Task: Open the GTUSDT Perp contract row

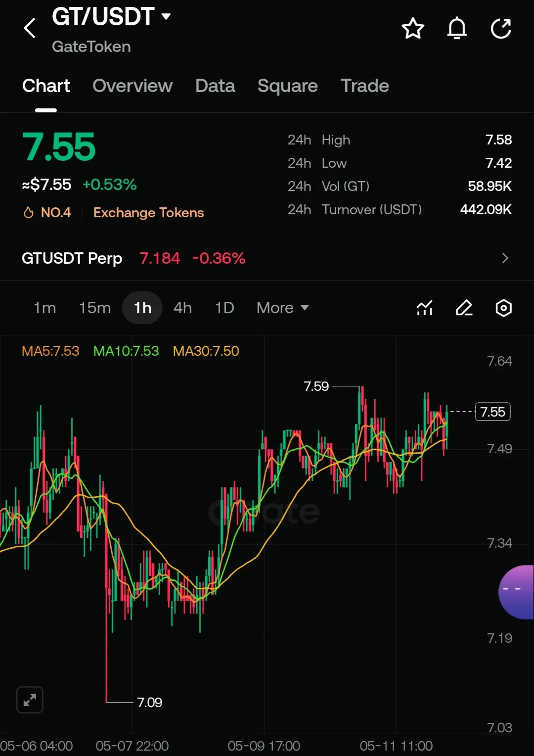Action: pyautogui.click(x=267, y=258)
